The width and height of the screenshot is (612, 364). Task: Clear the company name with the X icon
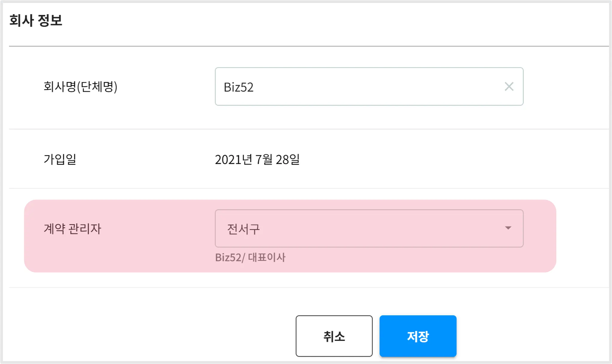(x=509, y=87)
